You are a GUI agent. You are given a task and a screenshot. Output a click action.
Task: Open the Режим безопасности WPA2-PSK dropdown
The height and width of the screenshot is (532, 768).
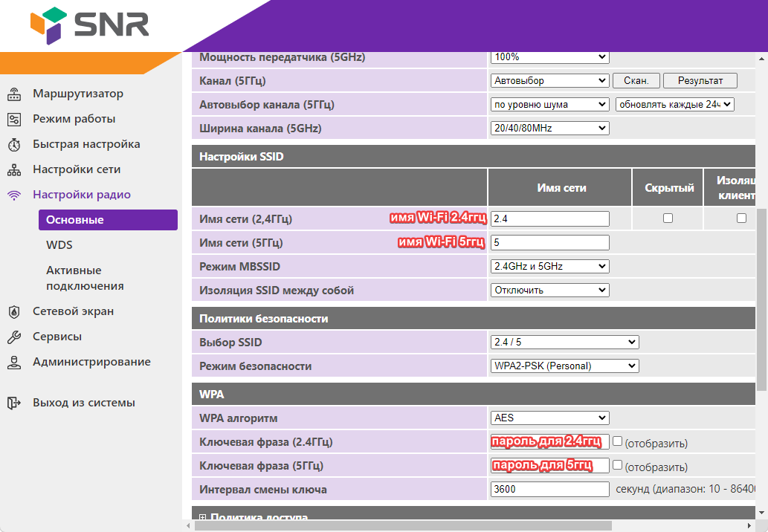pyautogui.click(x=565, y=366)
